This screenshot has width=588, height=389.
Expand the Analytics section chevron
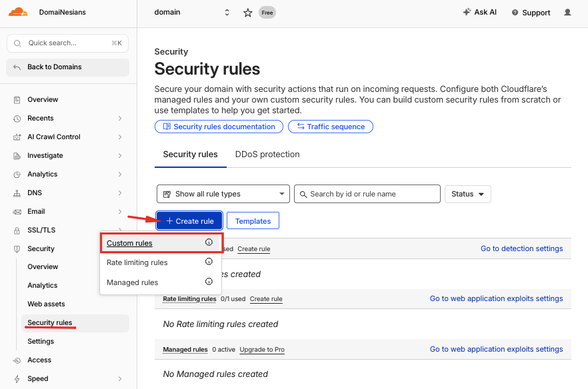tap(120, 175)
